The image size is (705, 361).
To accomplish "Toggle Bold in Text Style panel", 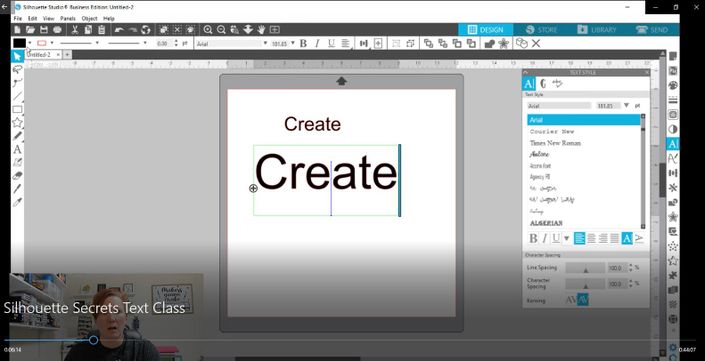I will [x=533, y=238].
